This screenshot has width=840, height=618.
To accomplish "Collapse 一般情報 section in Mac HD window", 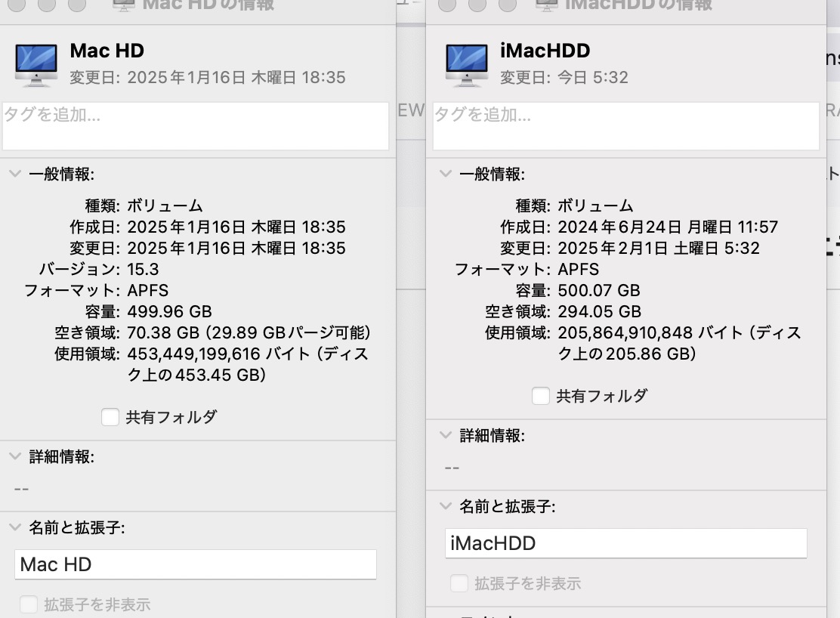I will (15, 174).
